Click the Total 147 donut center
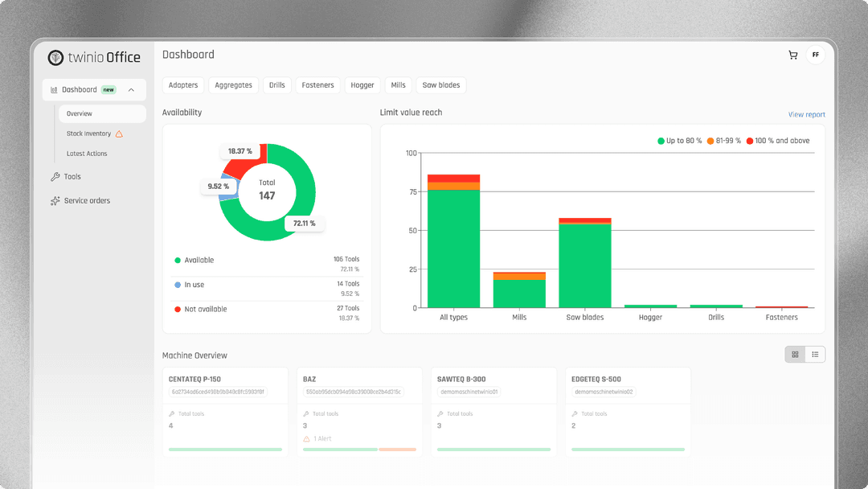The image size is (868, 489). pos(267,190)
